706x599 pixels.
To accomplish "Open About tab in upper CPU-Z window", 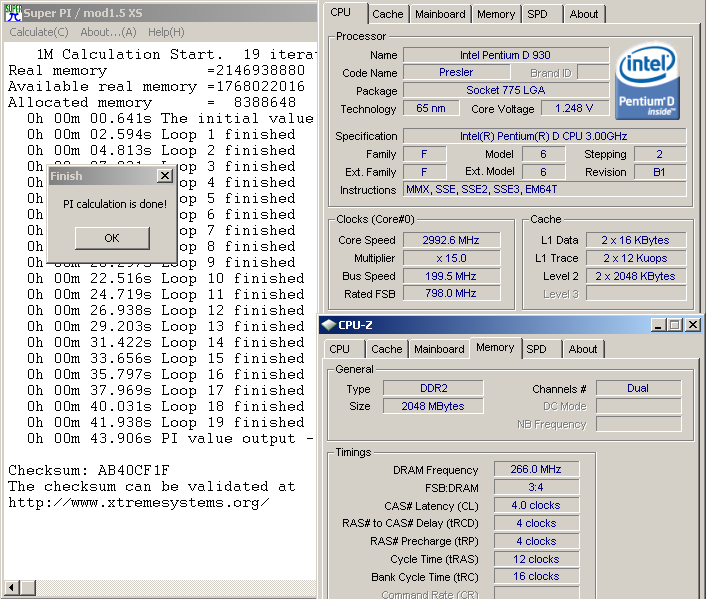I will click(x=584, y=14).
